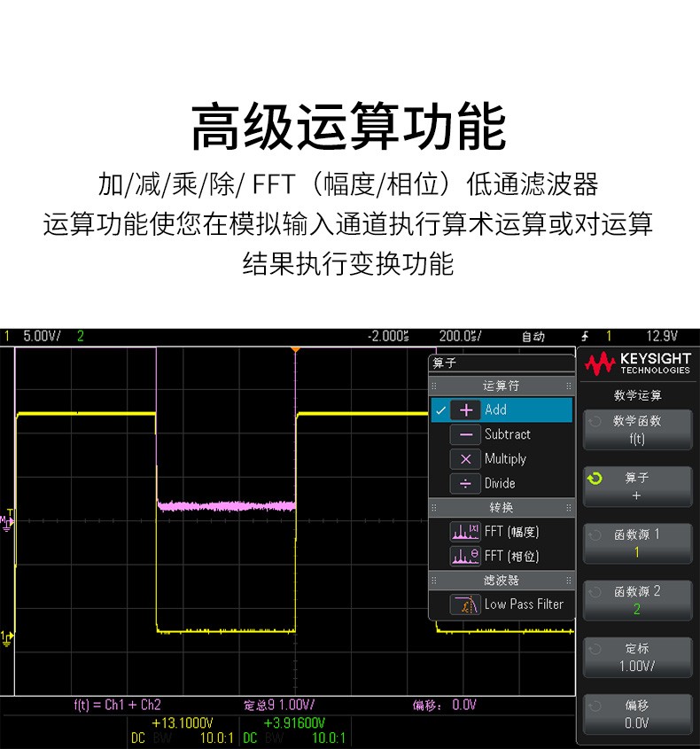Viewport: 700px width, 749px height.
Task: Click the checkmark beside Add
Action: point(440,410)
